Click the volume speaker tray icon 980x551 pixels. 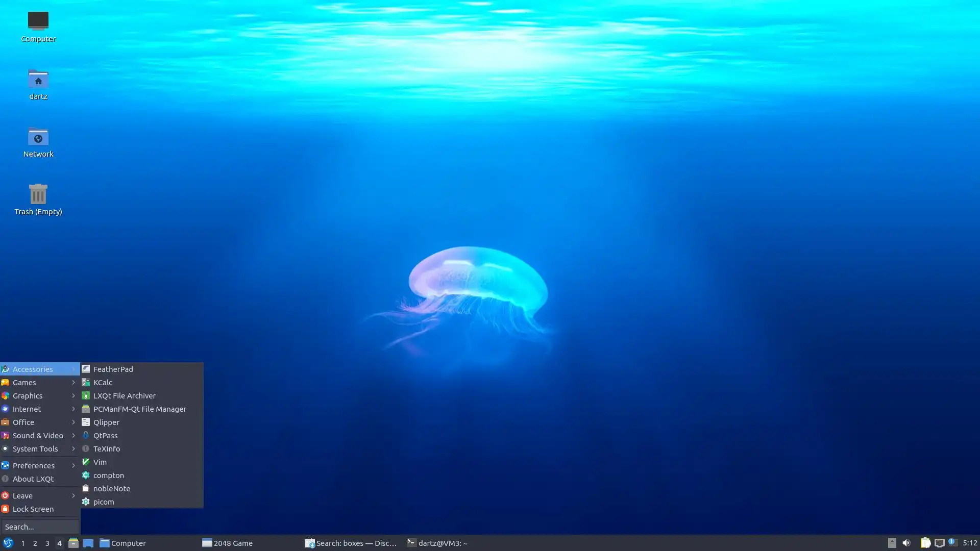pos(906,543)
